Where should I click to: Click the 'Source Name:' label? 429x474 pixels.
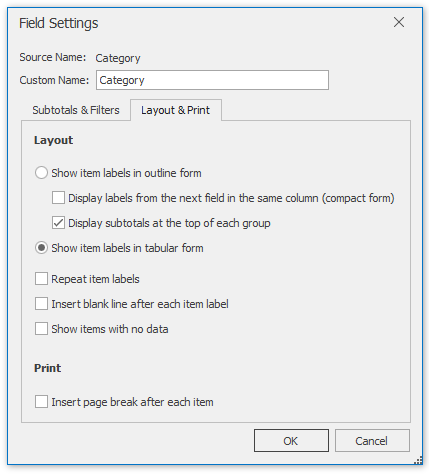tap(53, 57)
